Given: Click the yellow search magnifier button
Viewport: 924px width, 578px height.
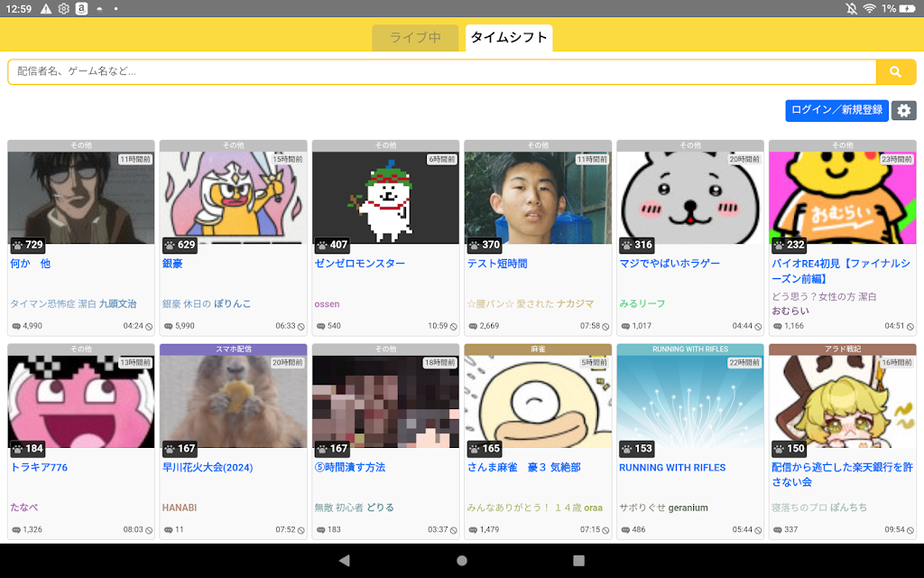Looking at the screenshot, I should point(895,72).
